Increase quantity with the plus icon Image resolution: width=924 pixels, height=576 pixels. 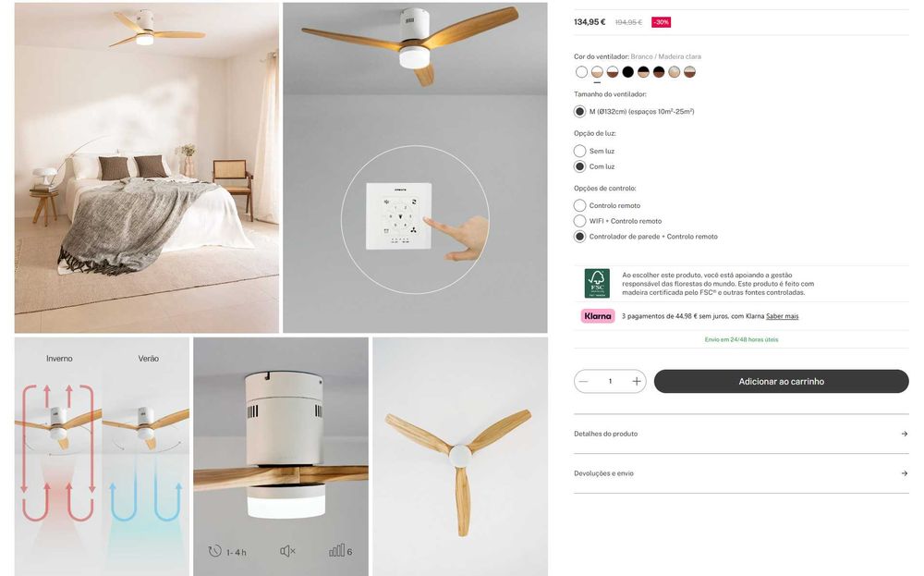(x=636, y=382)
